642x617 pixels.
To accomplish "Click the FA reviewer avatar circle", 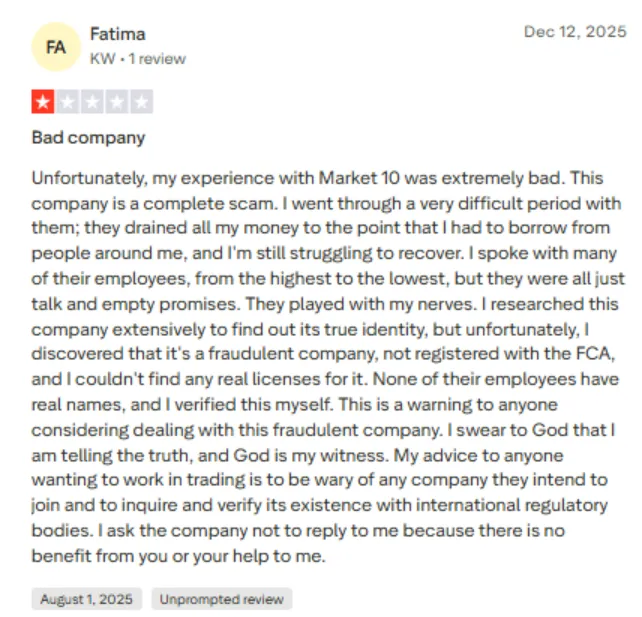I will point(56,47).
